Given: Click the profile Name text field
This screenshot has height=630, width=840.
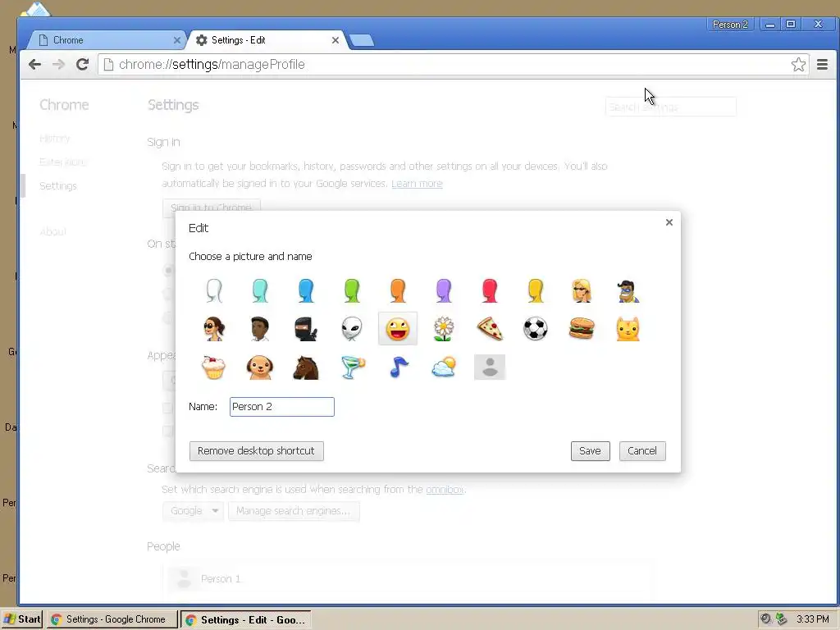Looking at the screenshot, I should point(282,407).
